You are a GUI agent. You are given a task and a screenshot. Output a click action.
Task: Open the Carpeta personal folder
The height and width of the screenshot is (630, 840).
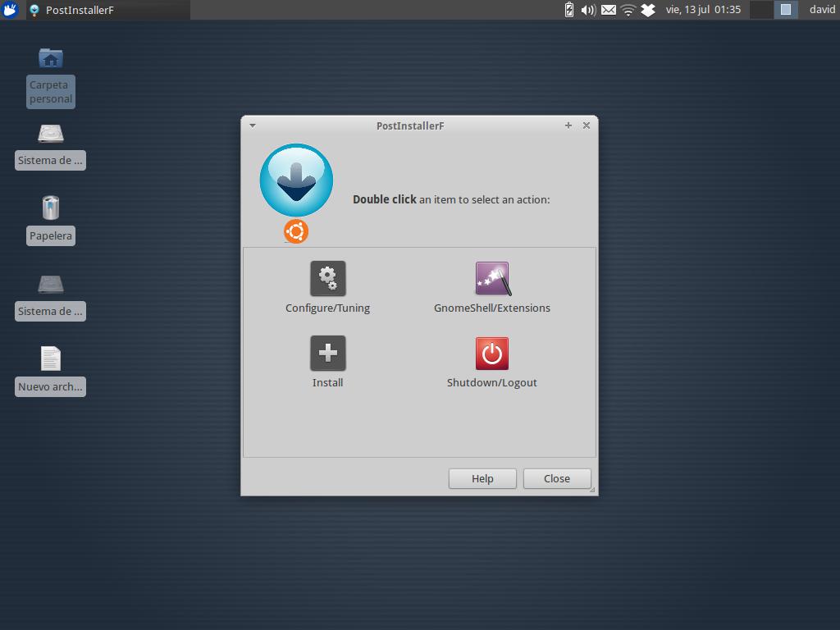[50, 58]
